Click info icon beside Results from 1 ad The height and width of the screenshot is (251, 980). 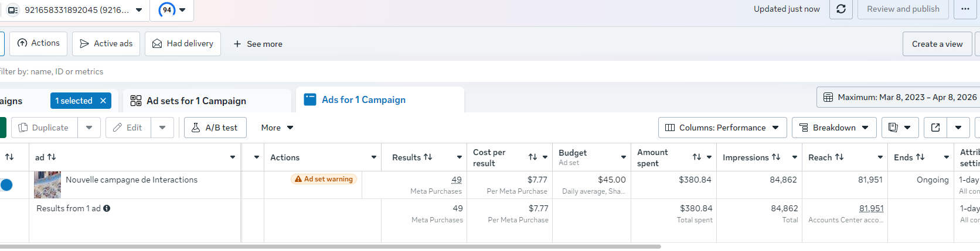[x=107, y=208]
